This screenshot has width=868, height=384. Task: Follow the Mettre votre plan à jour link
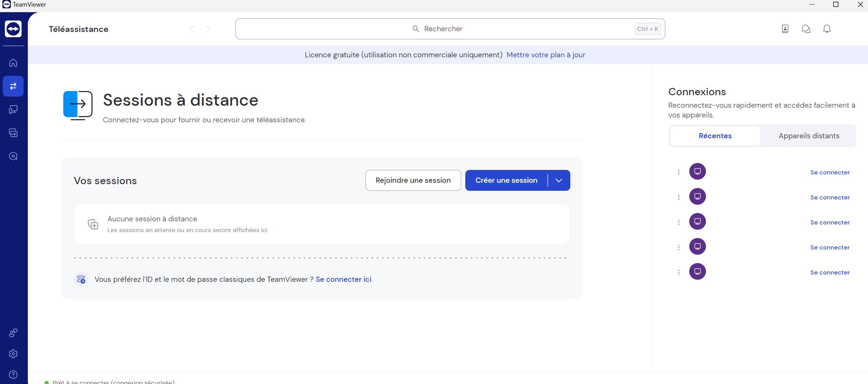coord(546,55)
